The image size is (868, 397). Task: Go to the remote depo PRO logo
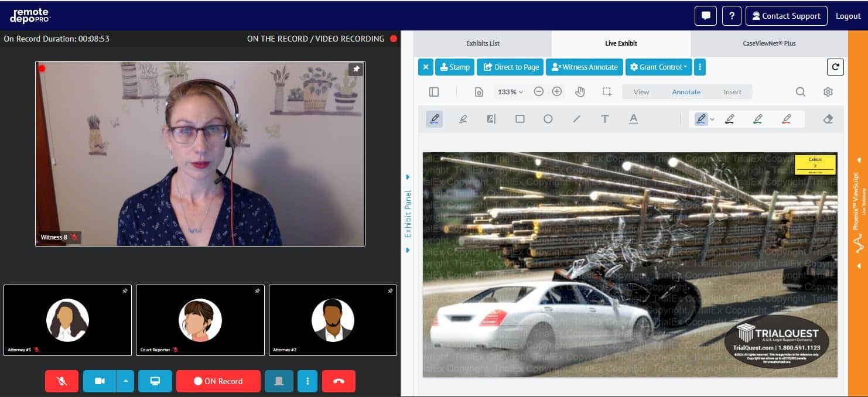[x=30, y=16]
